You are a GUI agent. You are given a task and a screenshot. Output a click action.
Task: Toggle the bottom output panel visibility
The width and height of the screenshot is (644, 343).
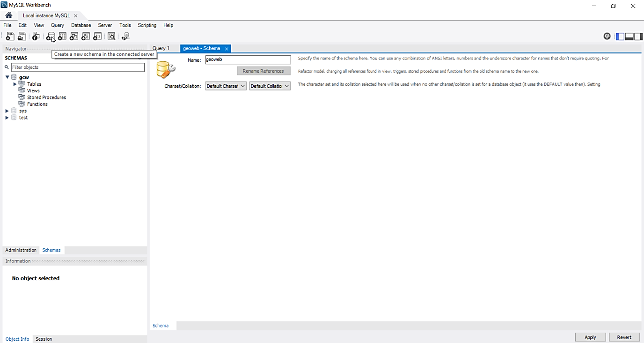pos(629,36)
